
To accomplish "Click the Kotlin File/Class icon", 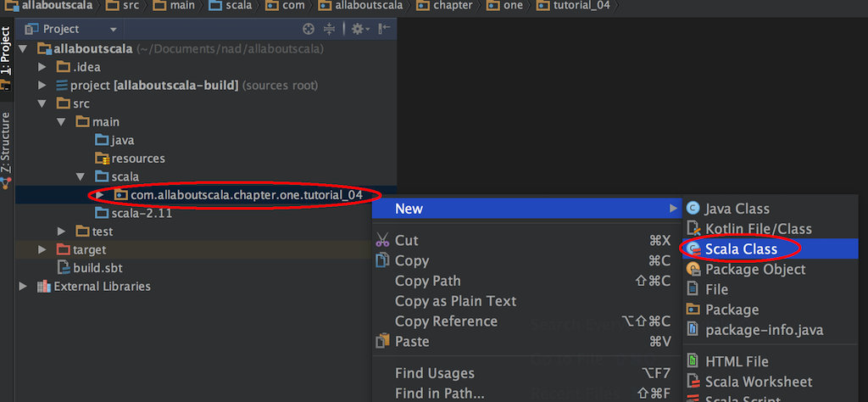I will click(x=693, y=229).
